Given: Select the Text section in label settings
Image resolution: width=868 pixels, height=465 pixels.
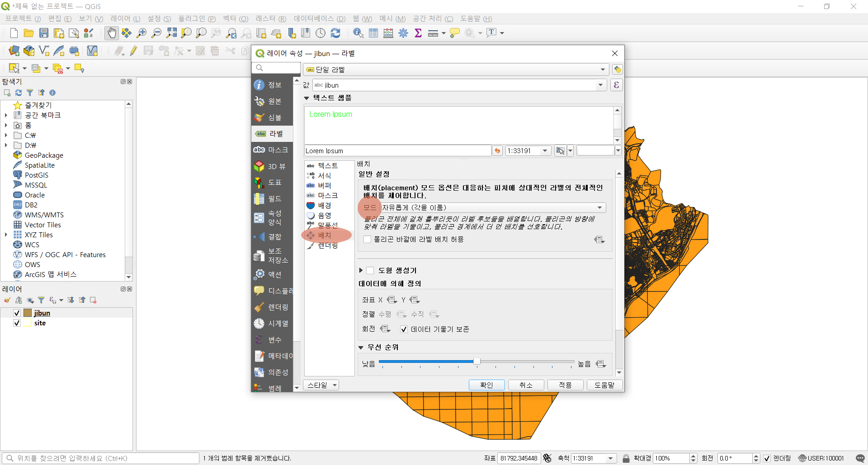Looking at the screenshot, I should pos(327,166).
